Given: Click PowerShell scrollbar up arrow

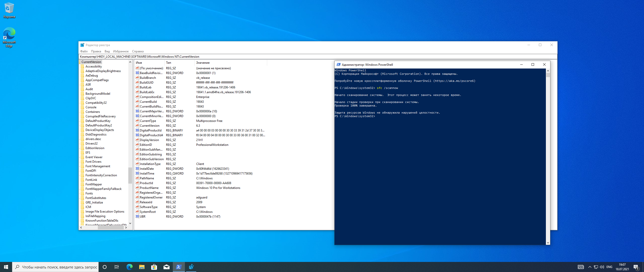Looking at the screenshot, I should pos(548,71).
